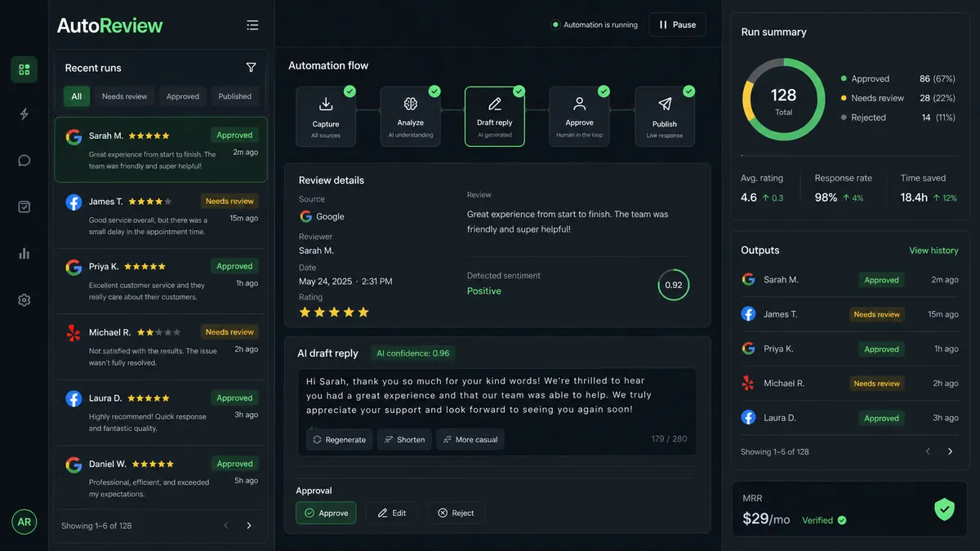Screen dimensions: 980x551
Task: Click the Edit button under Approval
Action: (391, 513)
